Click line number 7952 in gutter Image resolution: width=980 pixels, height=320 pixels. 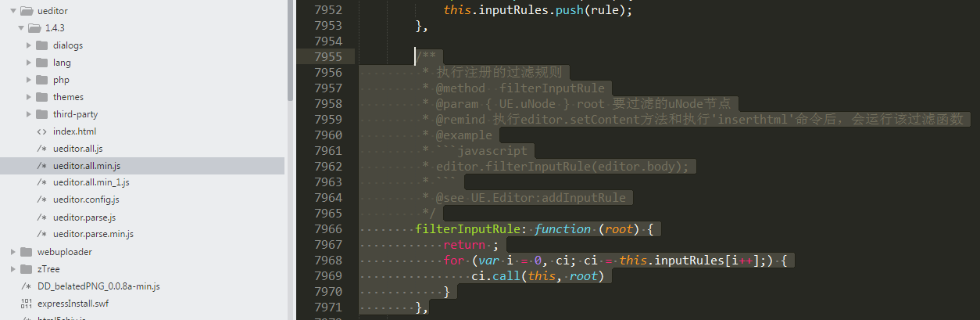(327, 9)
